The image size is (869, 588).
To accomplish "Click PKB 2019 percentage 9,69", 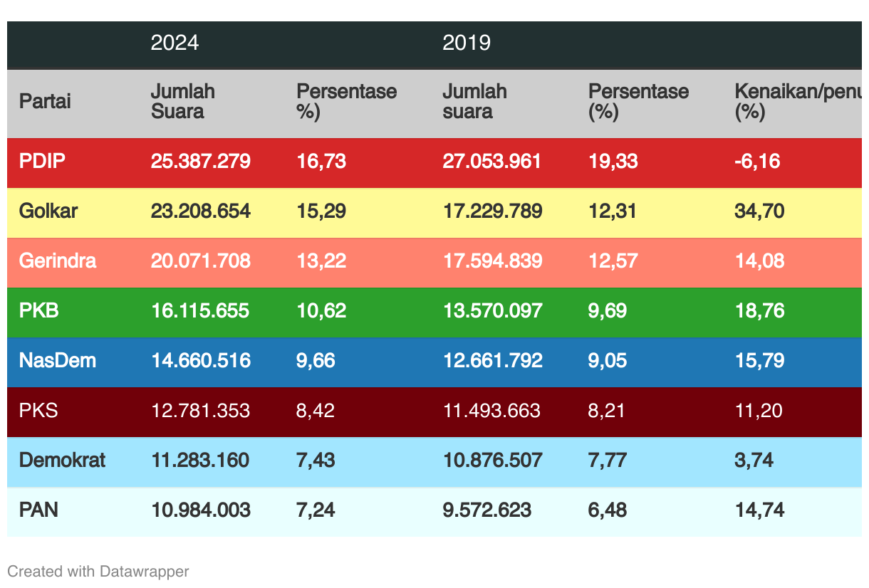I will pyautogui.click(x=608, y=310).
